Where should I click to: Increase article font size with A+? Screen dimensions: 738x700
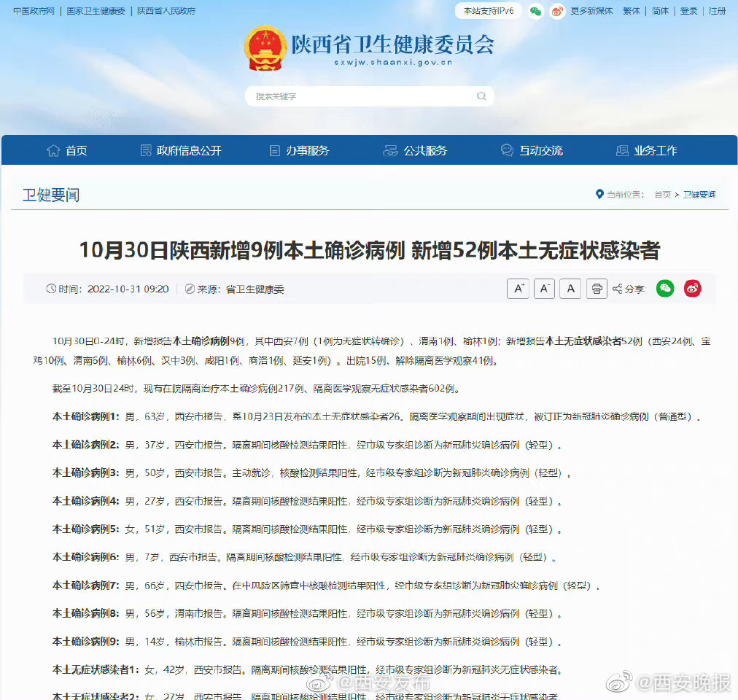(518, 289)
